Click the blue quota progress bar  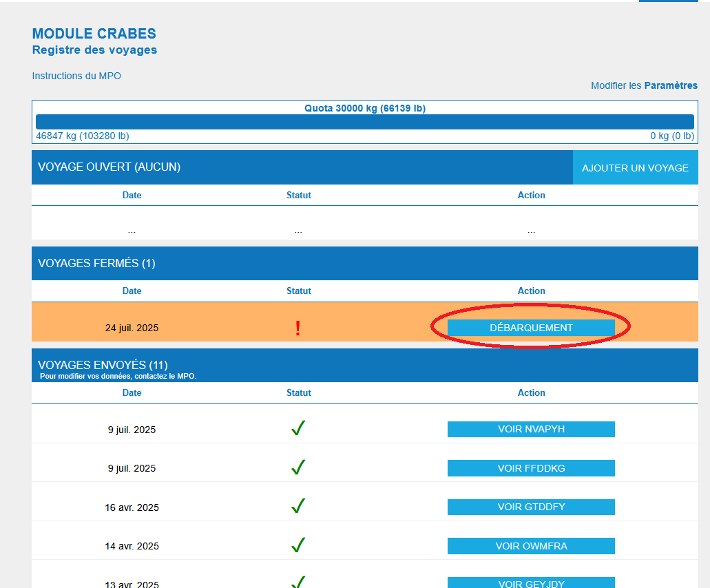tap(364, 122)
